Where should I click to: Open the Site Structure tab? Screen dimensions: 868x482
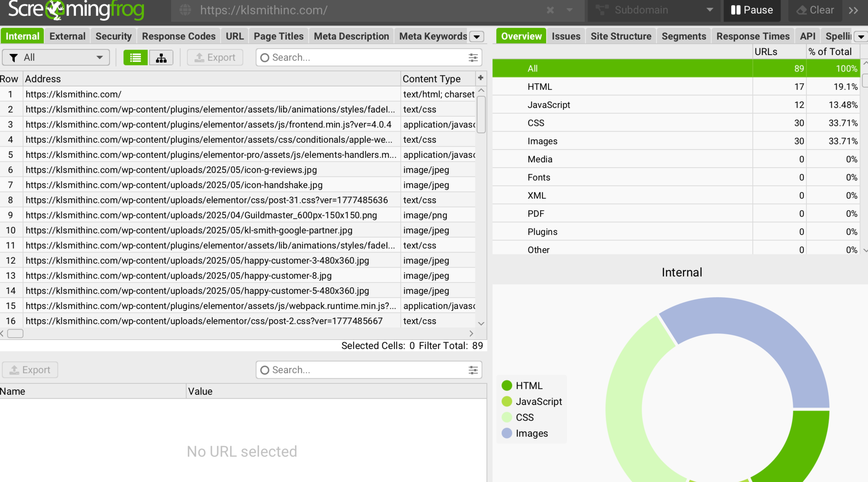621,36
